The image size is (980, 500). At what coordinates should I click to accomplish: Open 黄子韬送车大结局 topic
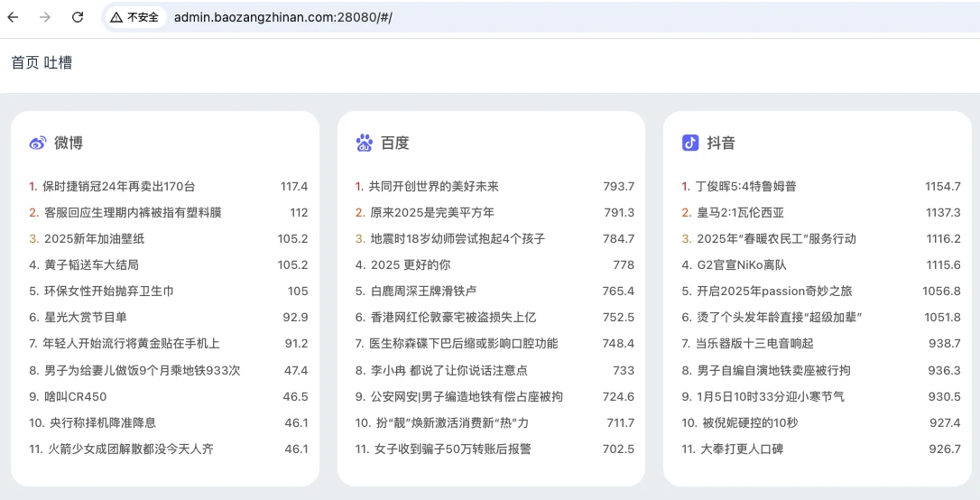pos(91,265)
